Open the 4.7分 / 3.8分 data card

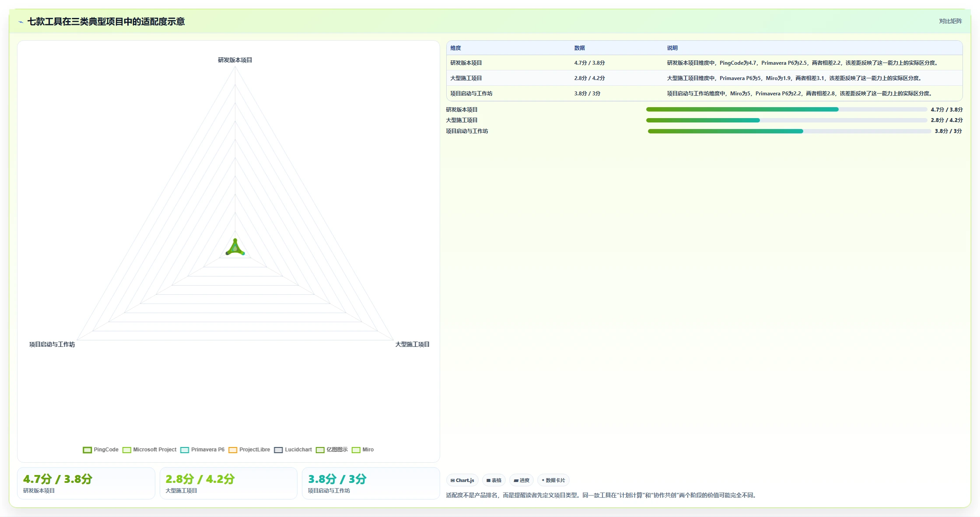tap(86, 483)
